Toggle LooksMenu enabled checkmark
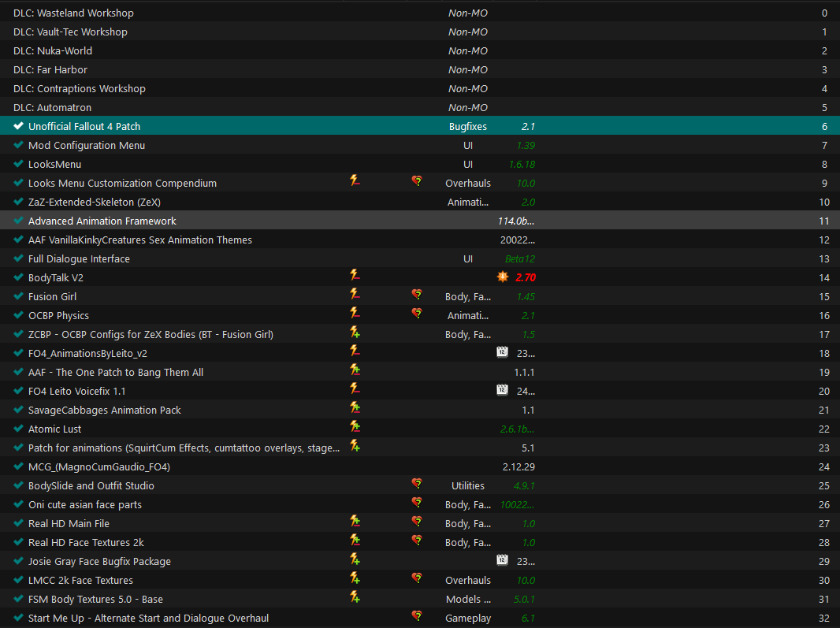This screenshot has width=840, height=628. point(18,163)
